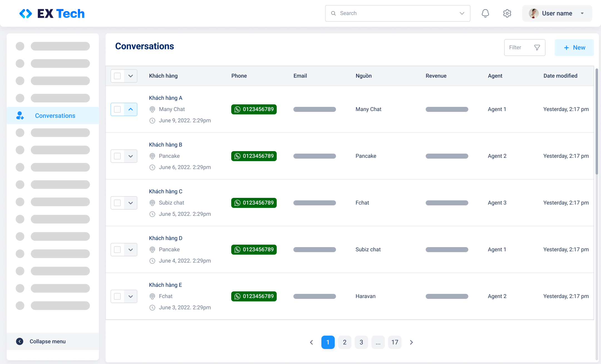Viewport: 601px width, 364px height.
Task: Open the User name account menu
Action: click(x=557, y=13)
